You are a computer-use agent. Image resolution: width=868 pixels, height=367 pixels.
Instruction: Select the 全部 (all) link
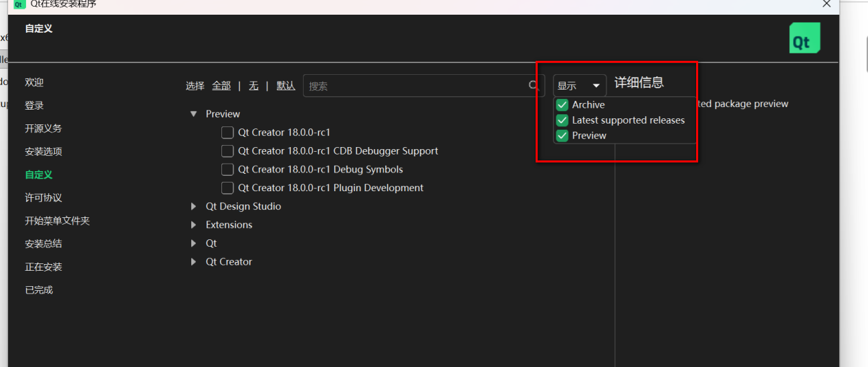[221, 86]
